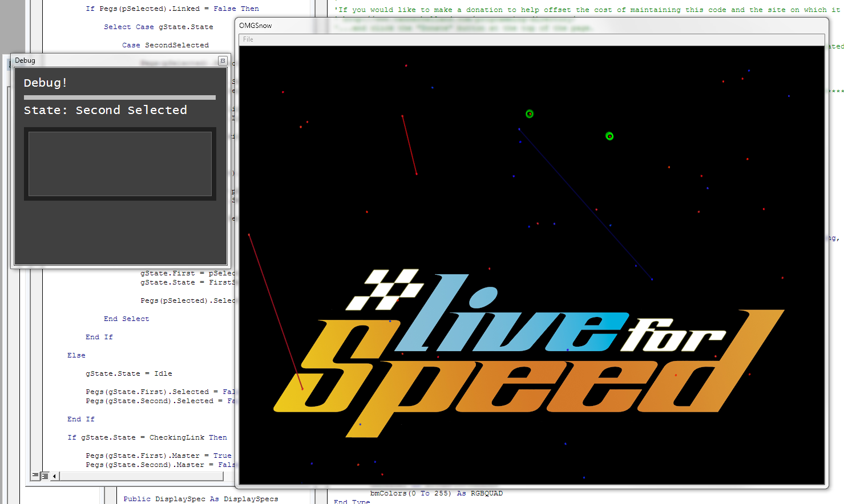This screenshot has width=844, height=504.
Task: Click the code editor's left scroll arrow
Action: pos(55,475)
